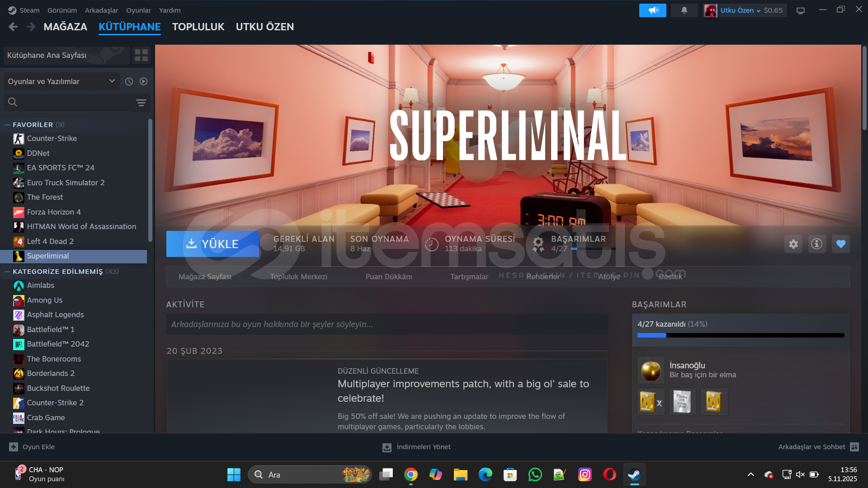Click the ready-to-play filter icon

[143, 81]
